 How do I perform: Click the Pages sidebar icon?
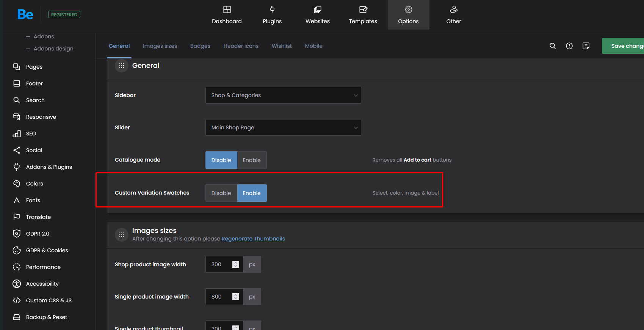pyautogui.click(x=17, y=67)
